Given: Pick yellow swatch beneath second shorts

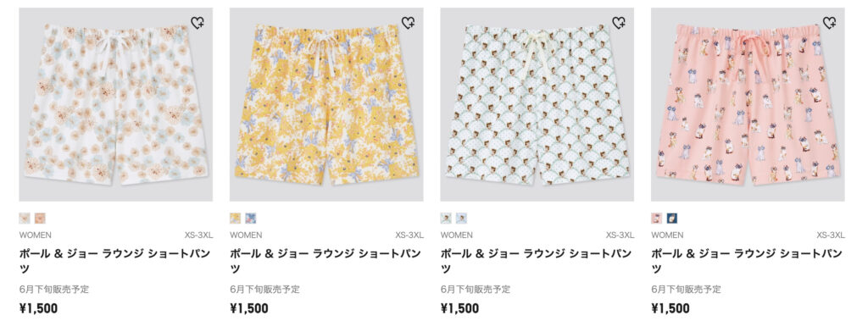Looking at the screenshot, I should point(236,218).
